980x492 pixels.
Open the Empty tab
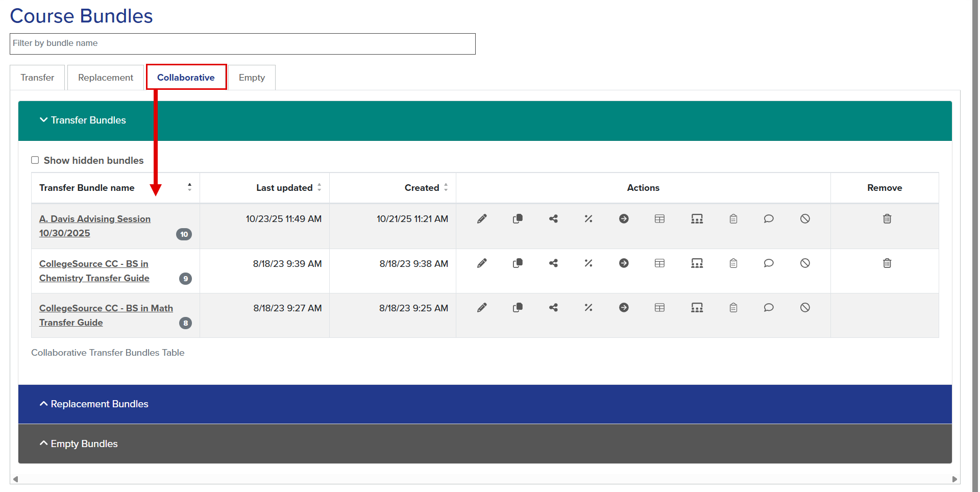251,77
